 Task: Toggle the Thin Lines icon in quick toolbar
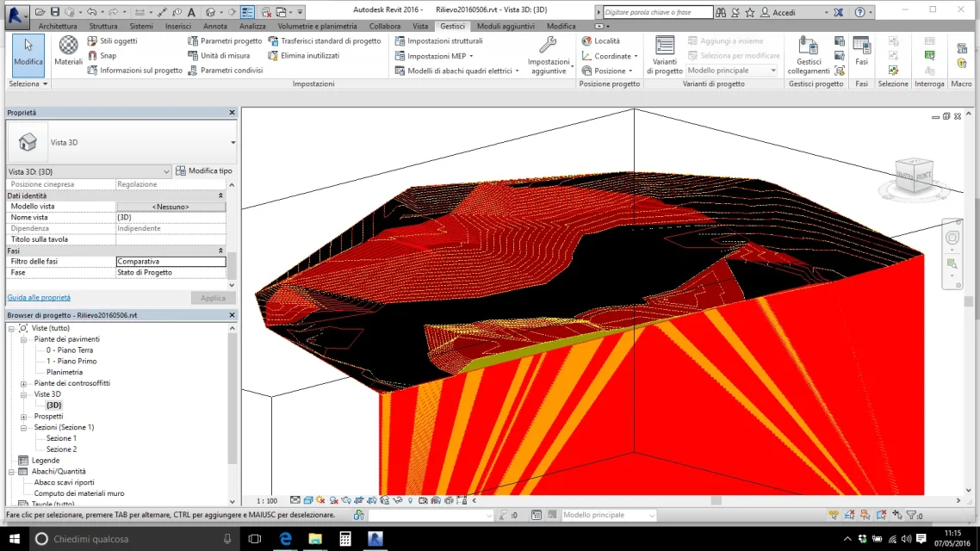tap(247, 12)
